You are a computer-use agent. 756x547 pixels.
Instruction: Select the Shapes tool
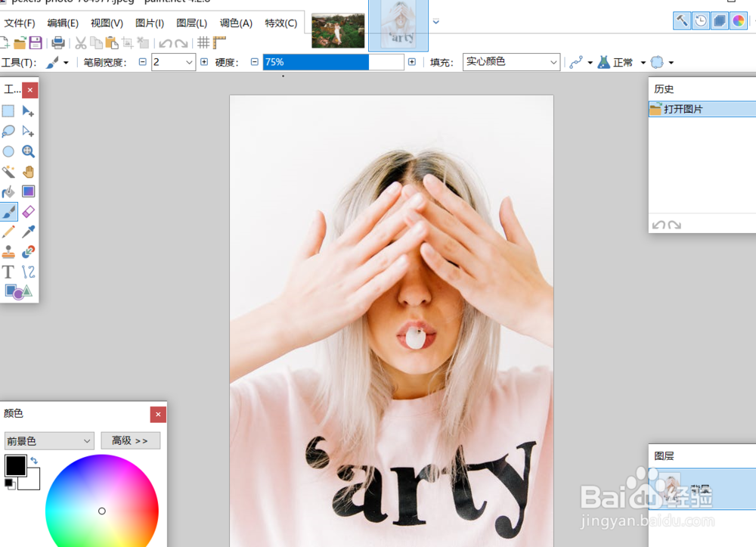click(x=18, y=291)
